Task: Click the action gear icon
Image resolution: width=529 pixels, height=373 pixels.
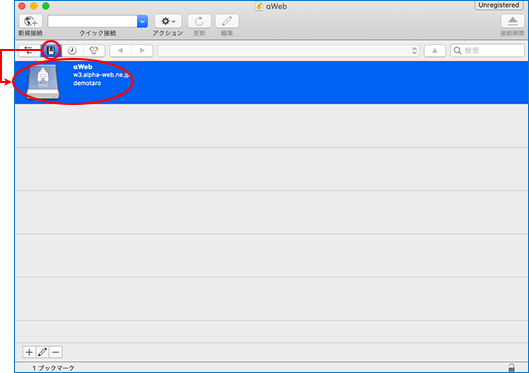Action: (165, 21)
